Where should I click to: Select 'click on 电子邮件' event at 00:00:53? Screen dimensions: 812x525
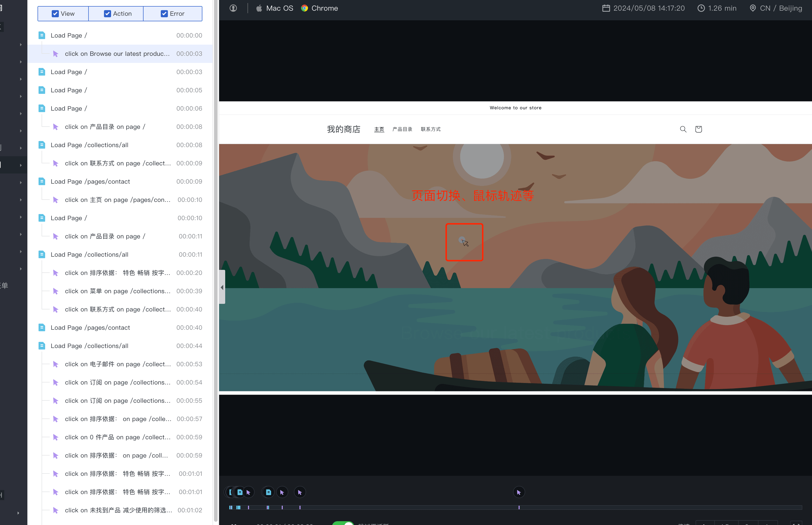click(117, 364)
